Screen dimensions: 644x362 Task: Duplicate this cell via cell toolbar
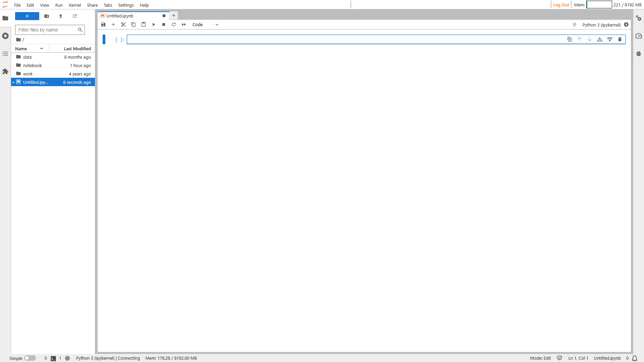(570, 39)
